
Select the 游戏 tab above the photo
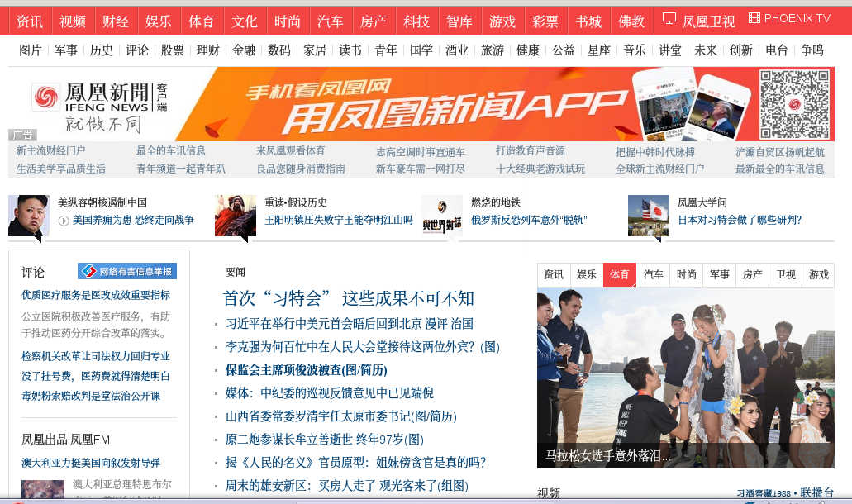819,274
